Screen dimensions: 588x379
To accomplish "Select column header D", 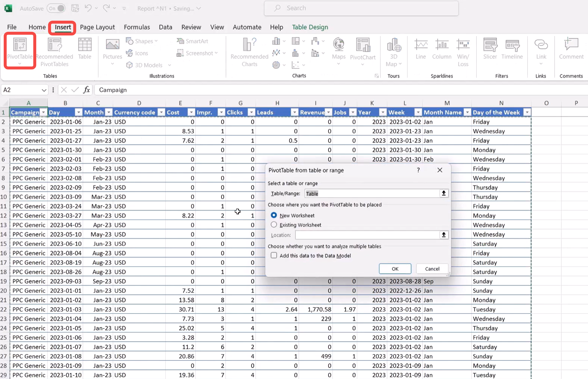I will coord(139,103).
